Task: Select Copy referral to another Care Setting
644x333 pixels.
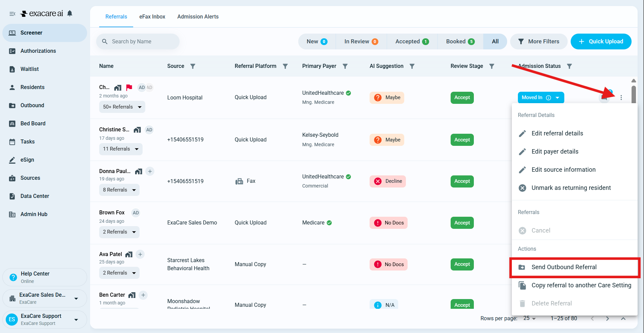Action: [575, 285]
